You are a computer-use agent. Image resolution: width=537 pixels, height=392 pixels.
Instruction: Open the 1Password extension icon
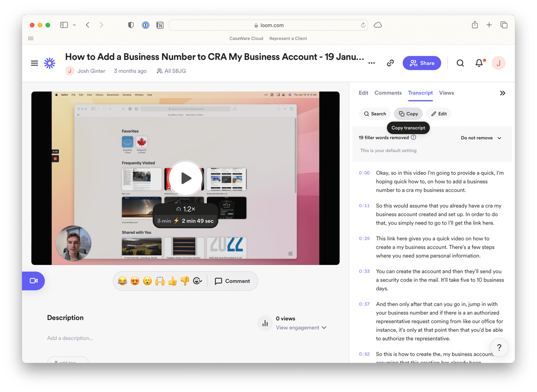pyautogui.click(x=145, y=25)
